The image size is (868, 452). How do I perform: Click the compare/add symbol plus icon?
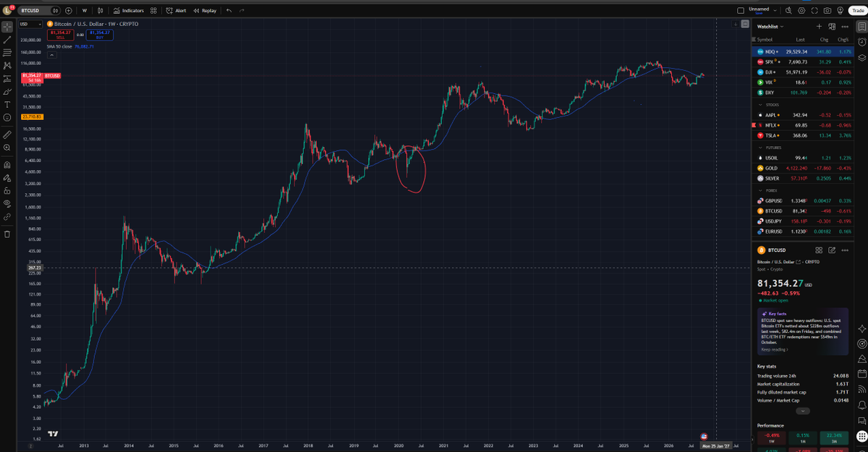point(69,11)
